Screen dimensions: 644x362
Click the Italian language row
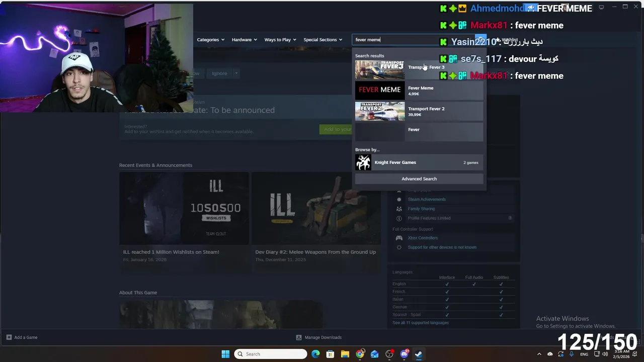pos(453,299)
